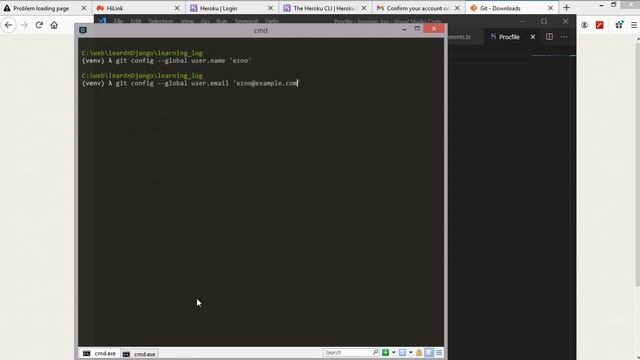Click the active consoles list icon
This screenshot has width=640, height=360.
pos(402,352)
